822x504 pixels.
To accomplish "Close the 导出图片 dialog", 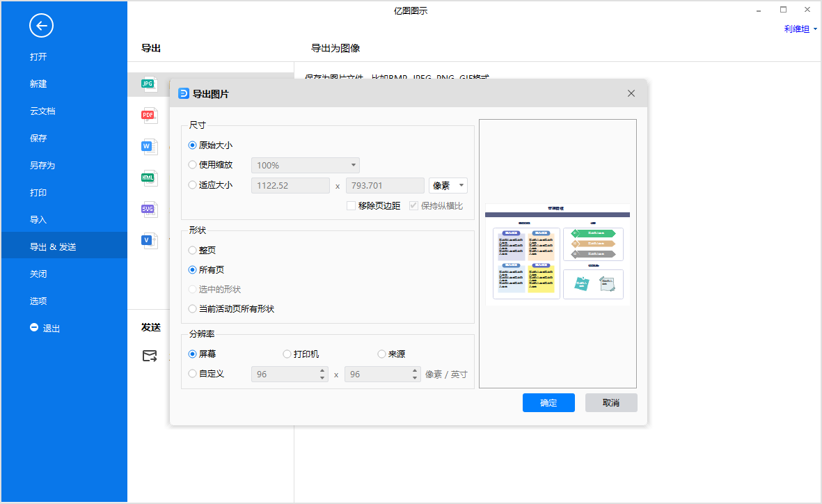I will (x=631, y=93).
